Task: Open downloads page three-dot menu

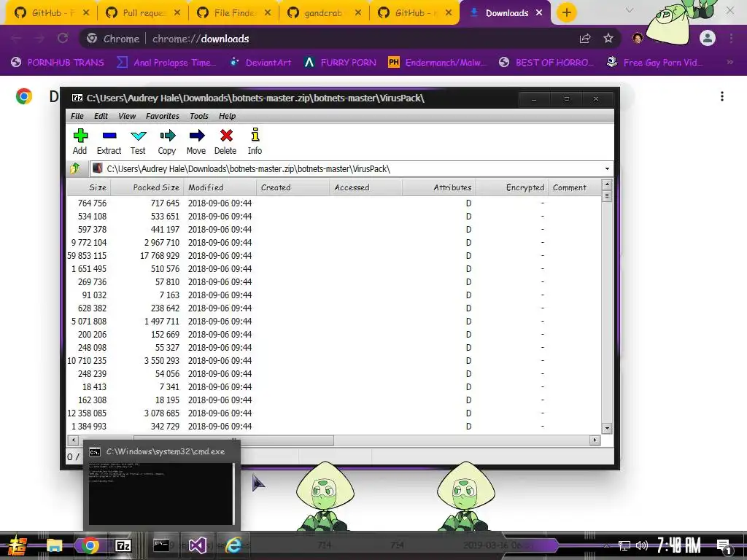Action: [x=722, y=96]
